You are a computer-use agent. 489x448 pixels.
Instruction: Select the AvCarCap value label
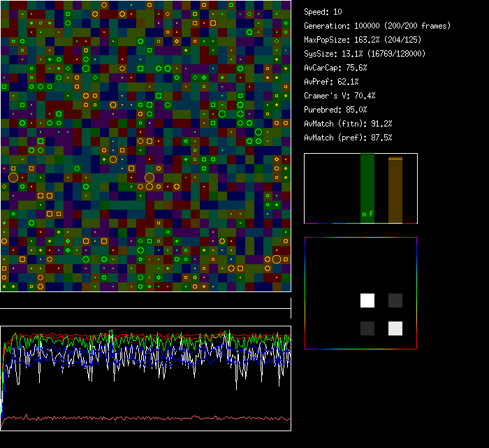tap(335, 68)
